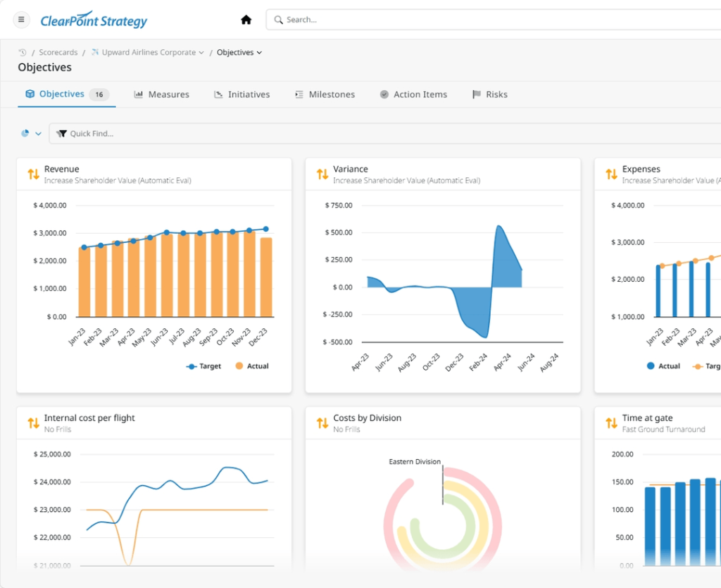The width and height of the screenshot is (721, 588).
Task: Click the search magnifier icon
Action: pos(278,20)
